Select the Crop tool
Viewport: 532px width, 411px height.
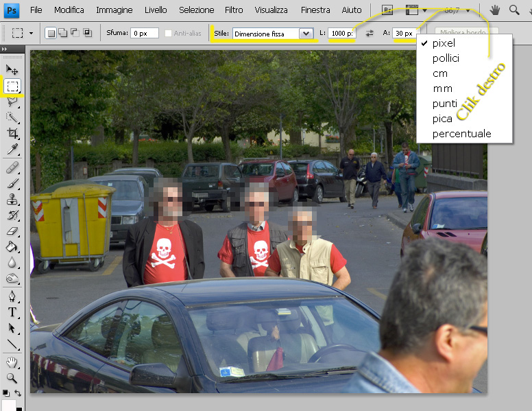12,134
